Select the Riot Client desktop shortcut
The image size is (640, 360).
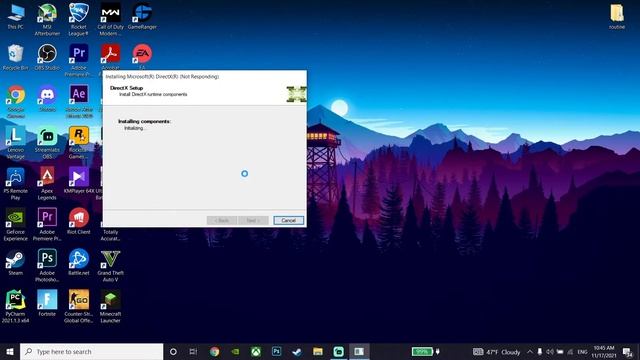pos(79,222)
